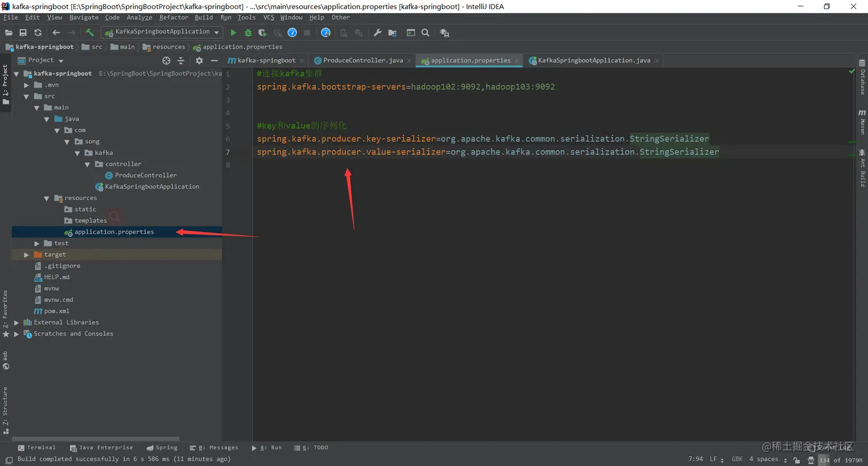This screenshot has height=466, width=868.
Task: Navigate back with the left arrow icon
Action: coord(56,33)
